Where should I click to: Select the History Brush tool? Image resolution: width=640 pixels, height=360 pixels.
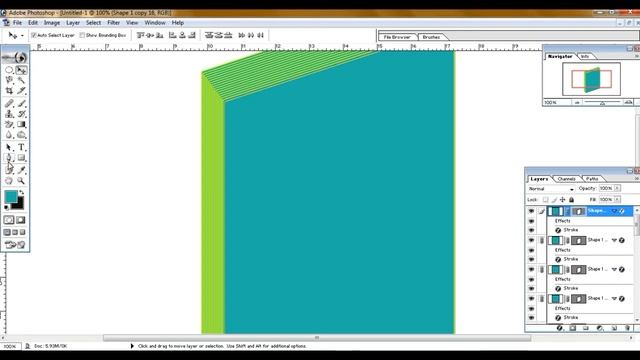tap(21, 114)
